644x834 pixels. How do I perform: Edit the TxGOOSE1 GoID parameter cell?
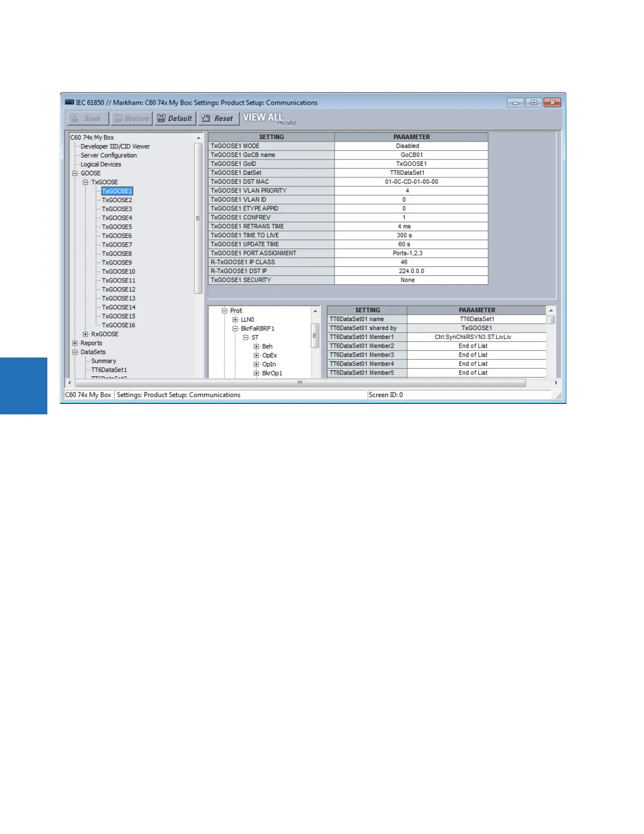click(411, 164)
